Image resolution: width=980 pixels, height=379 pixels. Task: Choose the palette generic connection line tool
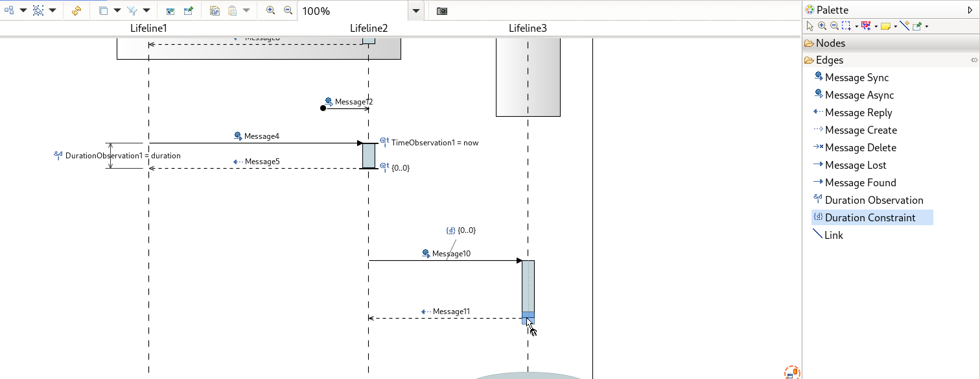click(x=905, y=26)
